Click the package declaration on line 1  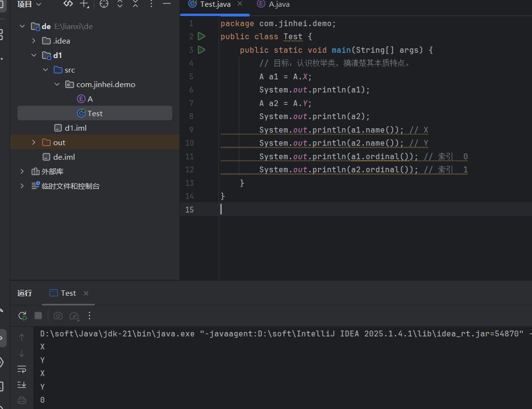[278, 24]
